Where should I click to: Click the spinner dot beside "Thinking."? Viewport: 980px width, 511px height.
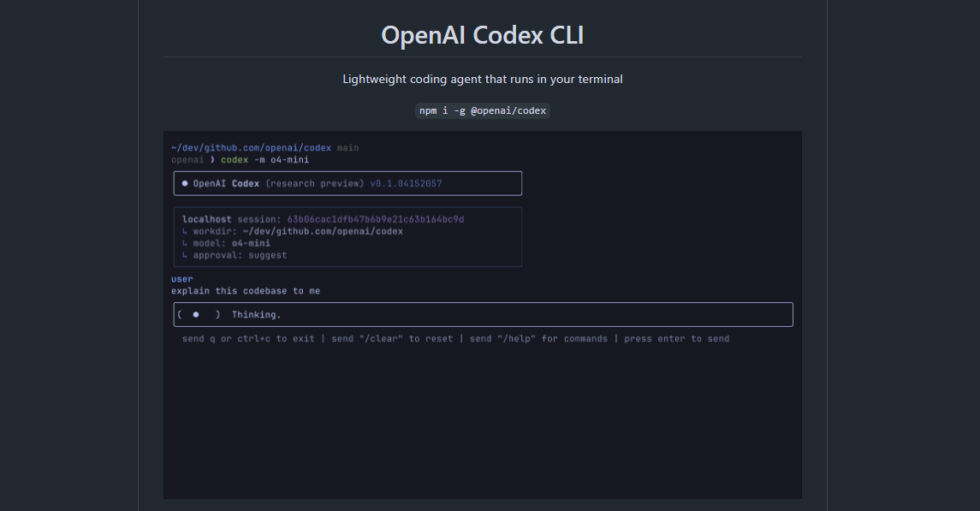click(196, 315)
